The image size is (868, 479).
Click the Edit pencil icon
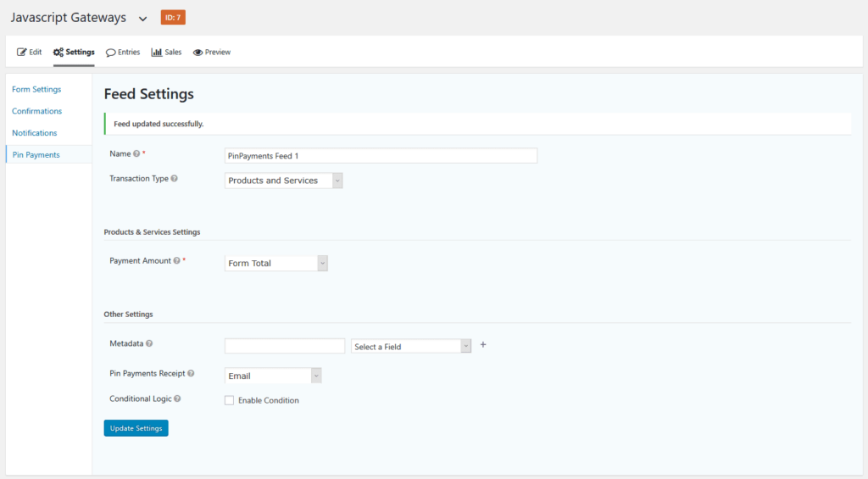tap(21, 52)
